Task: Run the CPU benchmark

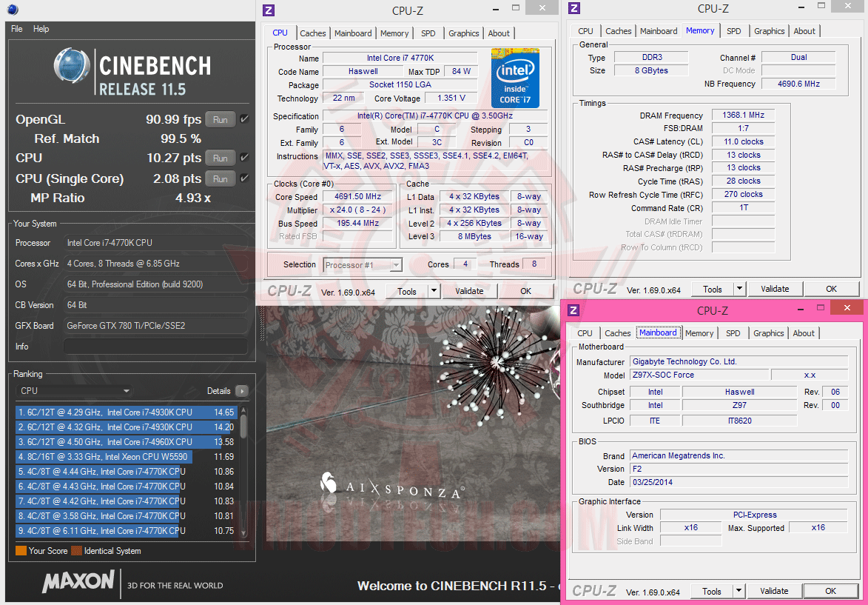Action: pos(221,158)
